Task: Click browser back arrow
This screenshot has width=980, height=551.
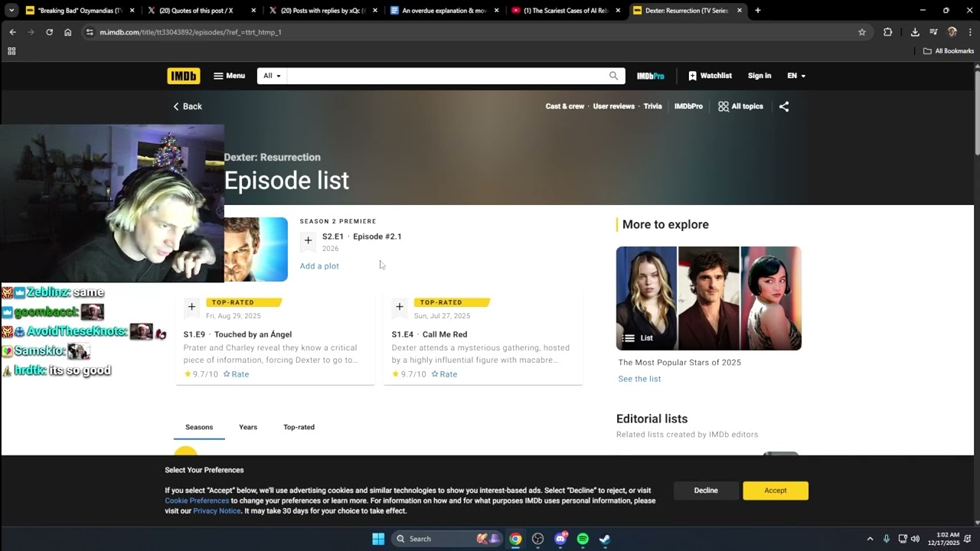Action: [12, 32]
